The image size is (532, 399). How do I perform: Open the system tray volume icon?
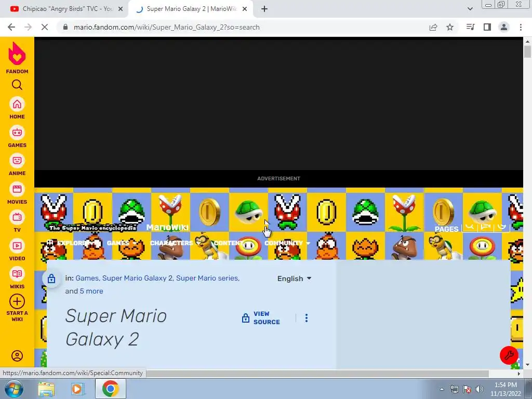click(x=480, y=389)
